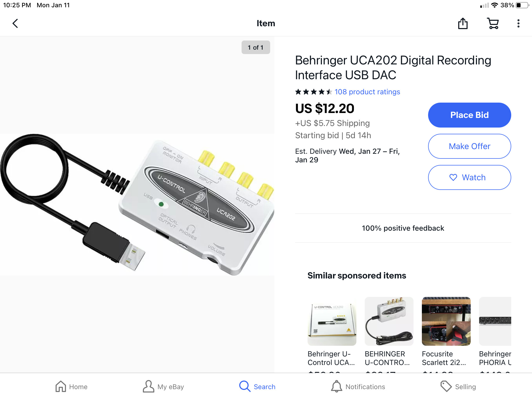Tap the Search magnifier icon
Image resolution: width=532 pixels, height=399 pixels.
point(245,386)
